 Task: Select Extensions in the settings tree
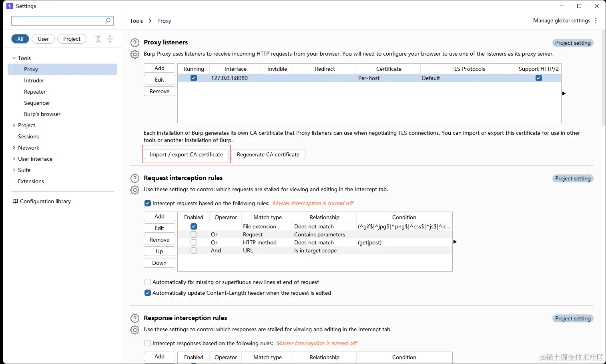coord(31,181)
